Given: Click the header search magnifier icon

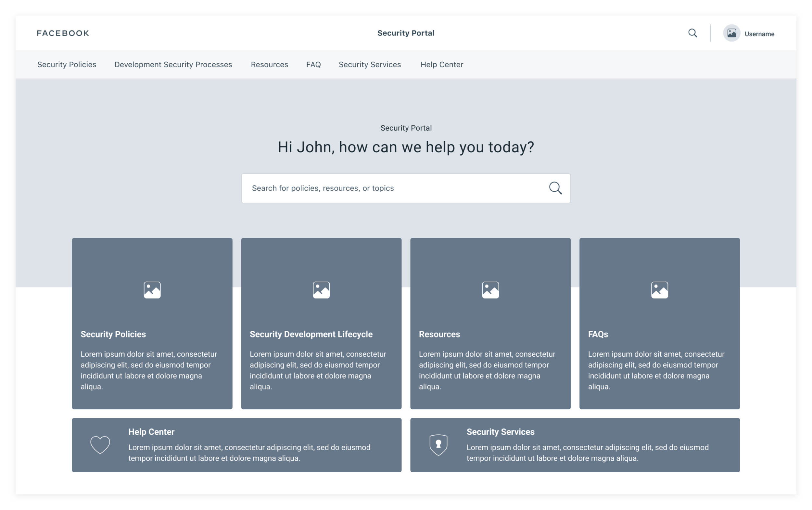Looking at the screenshot, I should point(692,33).
